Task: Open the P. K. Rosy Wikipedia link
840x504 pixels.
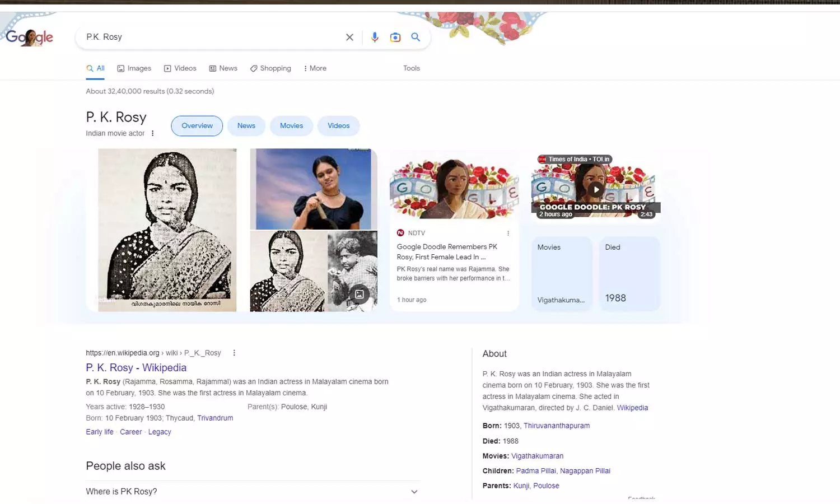Action: pos(136,368)
